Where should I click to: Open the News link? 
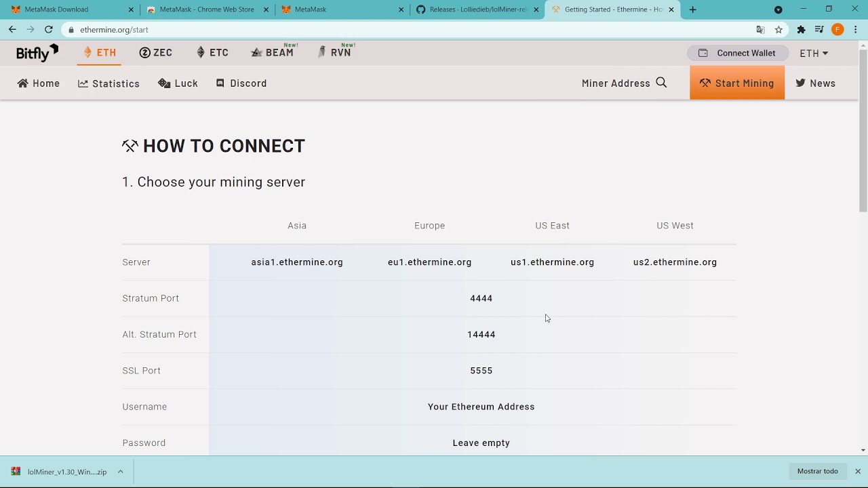pos(816,83)
